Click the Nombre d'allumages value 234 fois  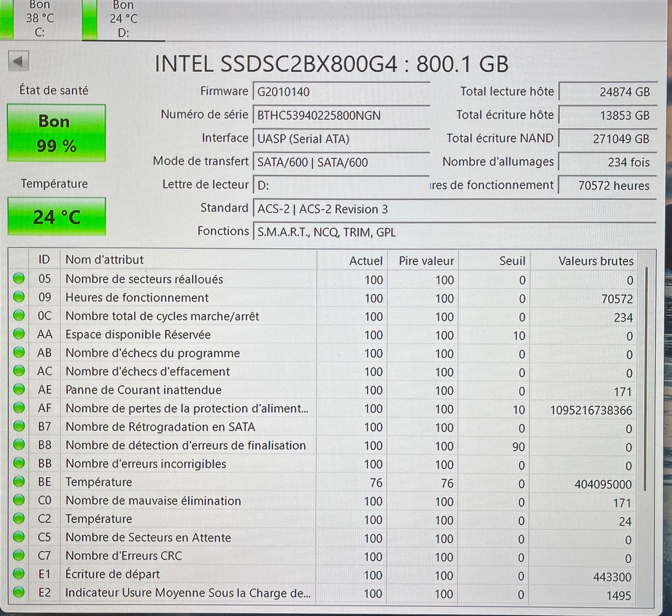[608, 162]
